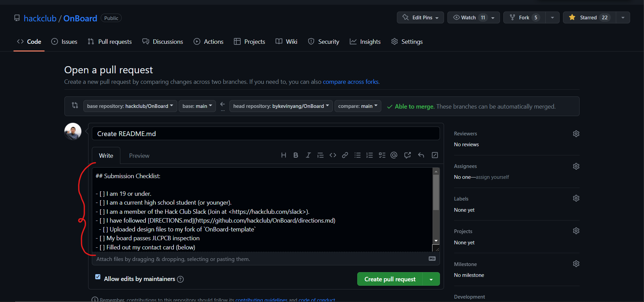The image size is (644, 302).
Task: Open the Issues tab
Action: click(64, 42)
